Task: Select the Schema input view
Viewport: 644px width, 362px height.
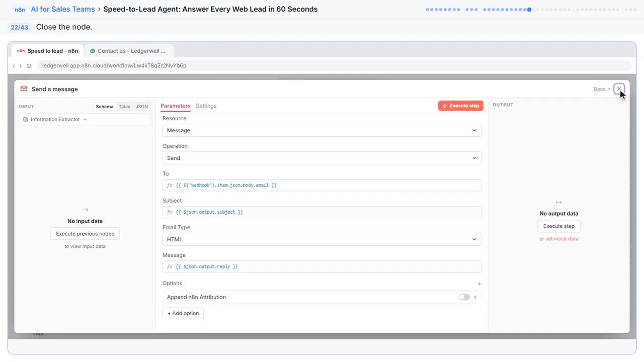Action: click(105, 107)
